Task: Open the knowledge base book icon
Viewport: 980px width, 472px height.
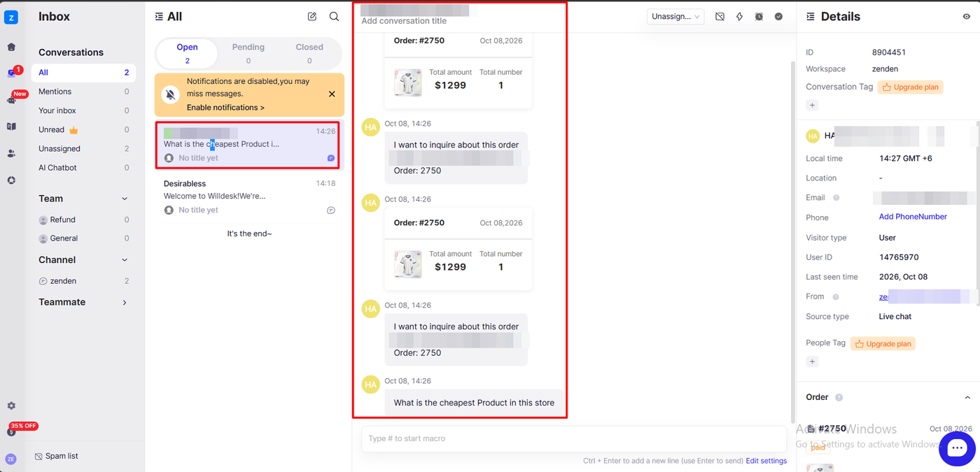Action: point(11,127)
